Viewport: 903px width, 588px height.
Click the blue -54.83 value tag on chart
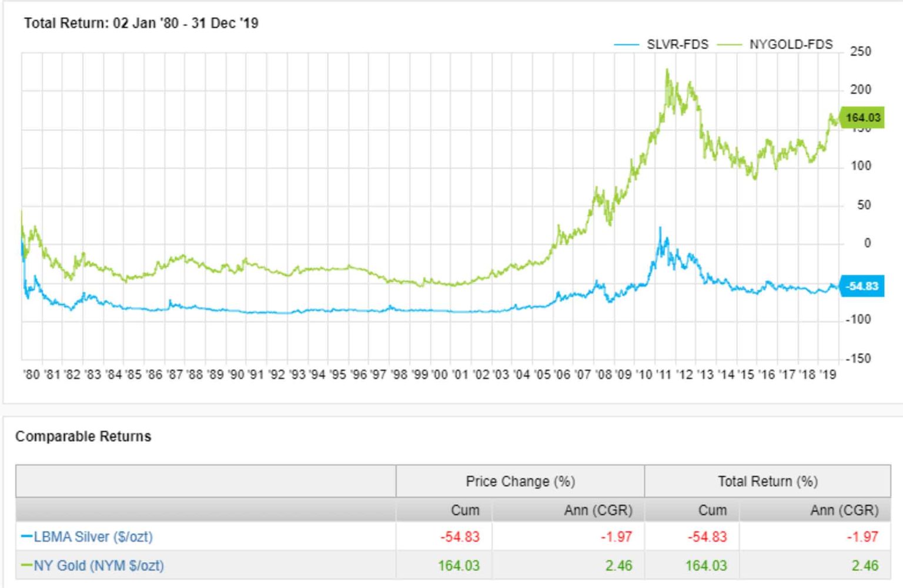pos(862,285)
